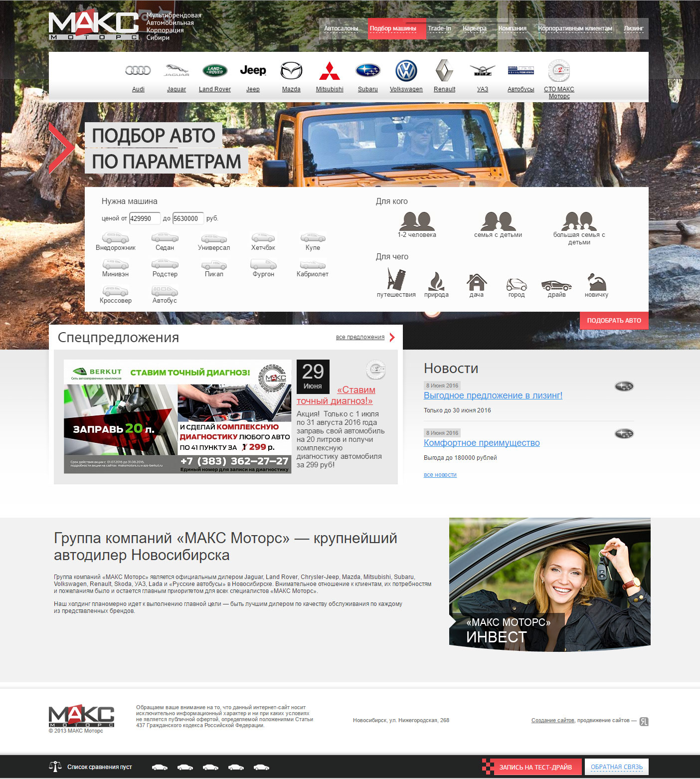This screenshot has height=779, width=700.
Task: Open the СТО МАКС Моторс link
Action: (x=559, y=93)
